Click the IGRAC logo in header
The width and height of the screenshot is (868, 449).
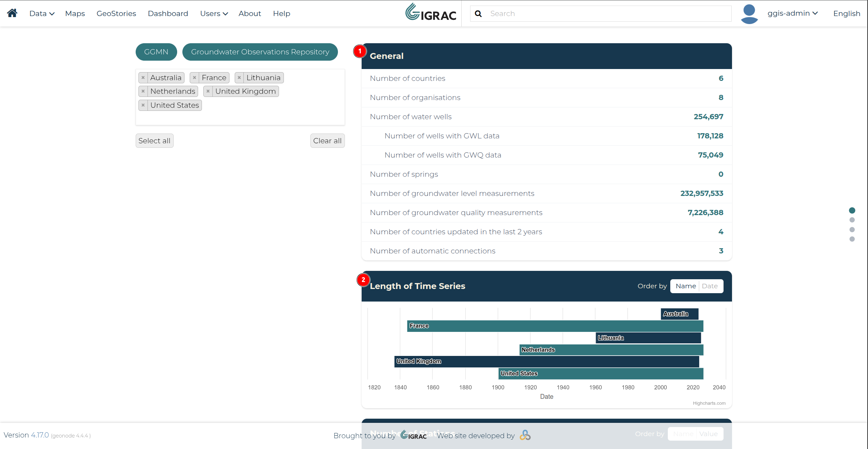(431, 13)
